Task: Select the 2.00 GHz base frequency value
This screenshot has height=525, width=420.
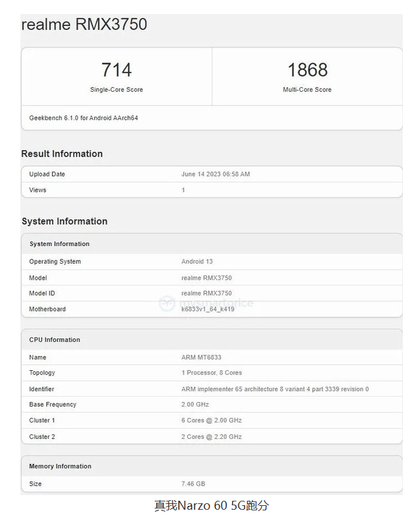Action: (x=195, y=405)
